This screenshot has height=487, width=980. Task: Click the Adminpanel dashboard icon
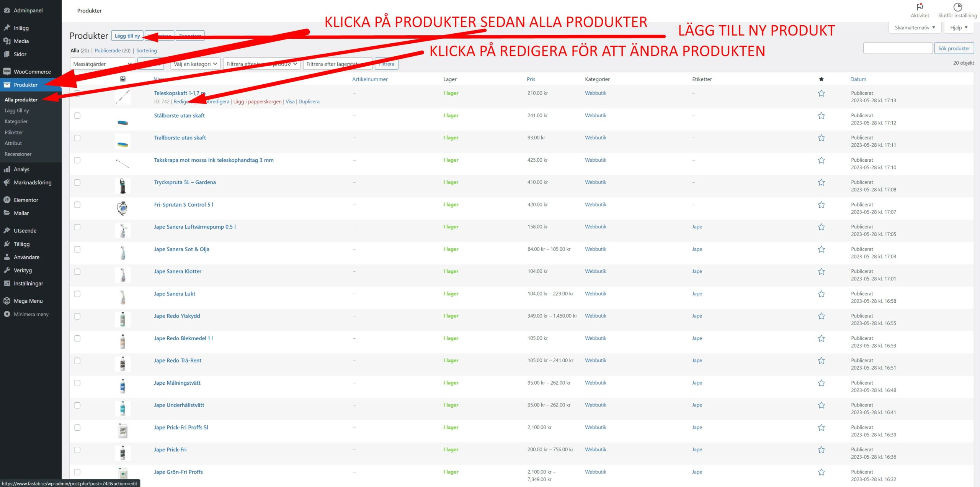[x=7, y=10]
